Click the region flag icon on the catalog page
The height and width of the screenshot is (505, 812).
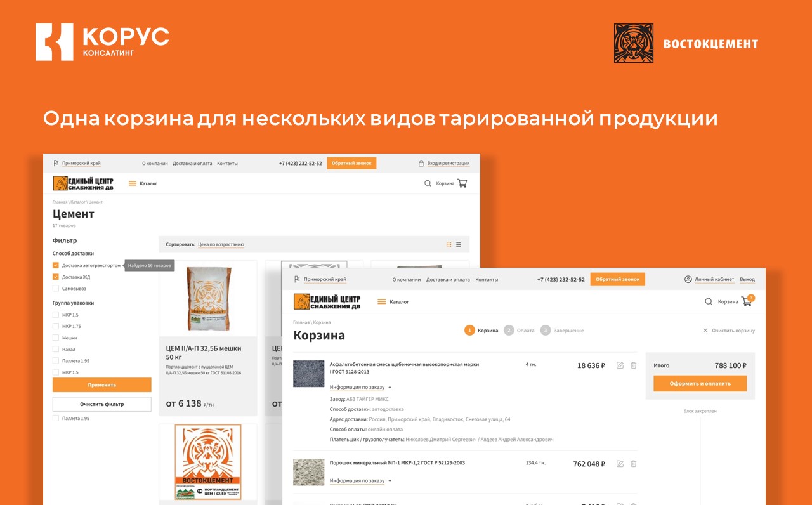pos(56,163)
